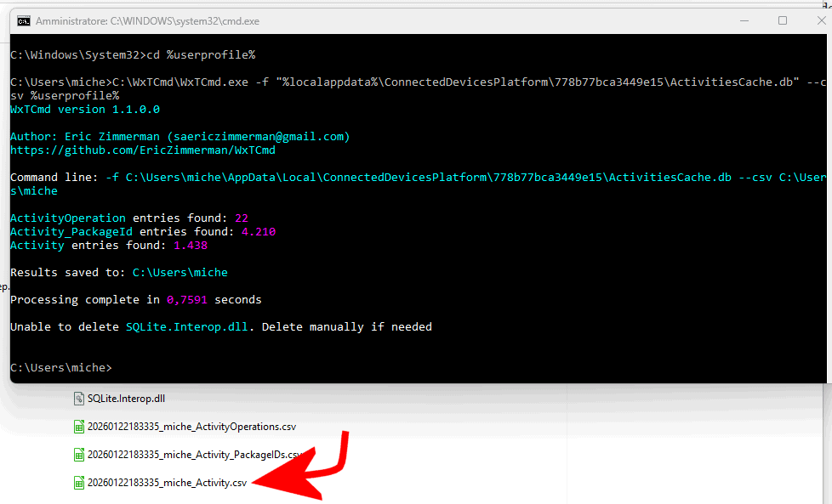Click the saericzimmerman@gmail.com email address

point(259,137)
